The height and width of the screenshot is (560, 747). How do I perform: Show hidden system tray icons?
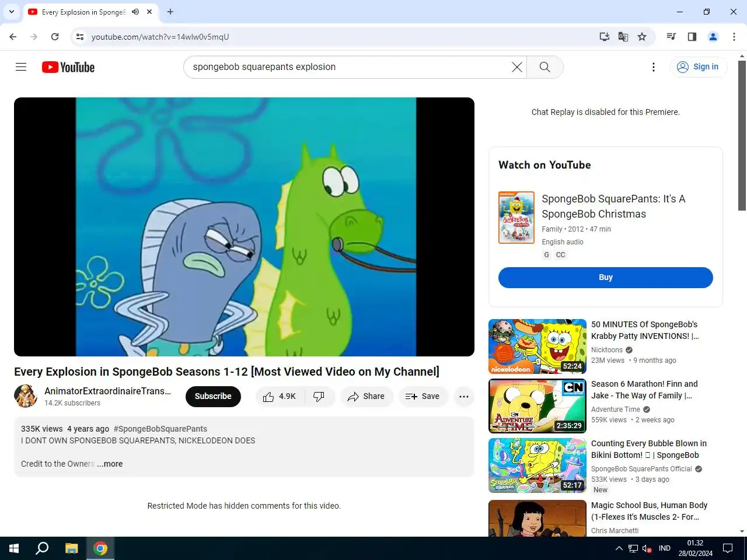click(x=619, y=548)
